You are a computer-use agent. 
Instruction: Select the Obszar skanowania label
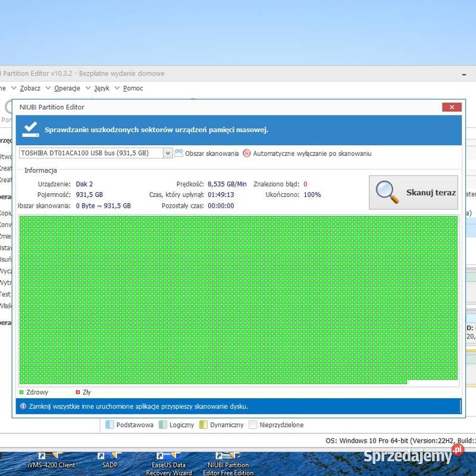point(212,154)
